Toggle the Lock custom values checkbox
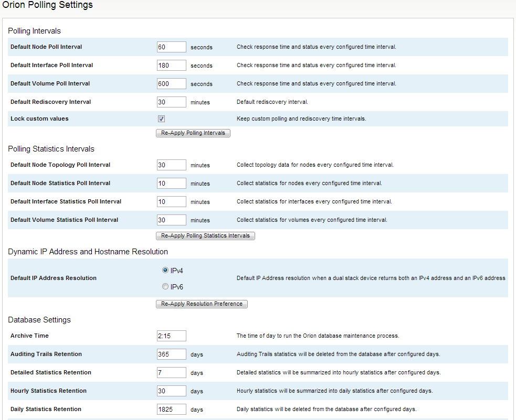 click(x=161, y=119)
